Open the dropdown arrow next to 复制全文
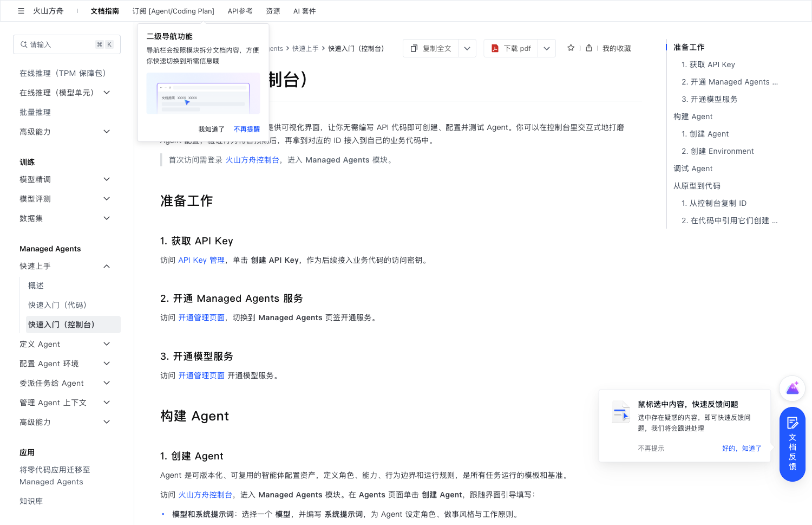Image resolution: width=812 pixels, height=525 pixels. [467, 48]
